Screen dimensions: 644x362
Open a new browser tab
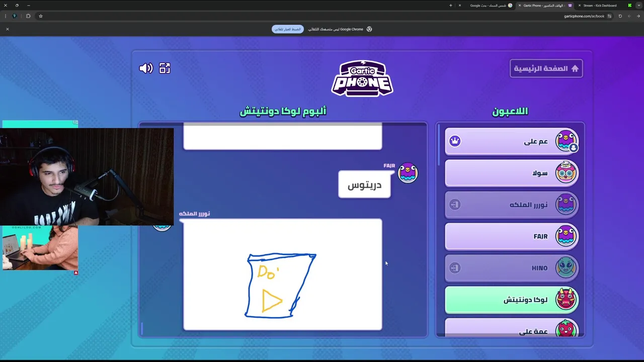coord(451,6)
